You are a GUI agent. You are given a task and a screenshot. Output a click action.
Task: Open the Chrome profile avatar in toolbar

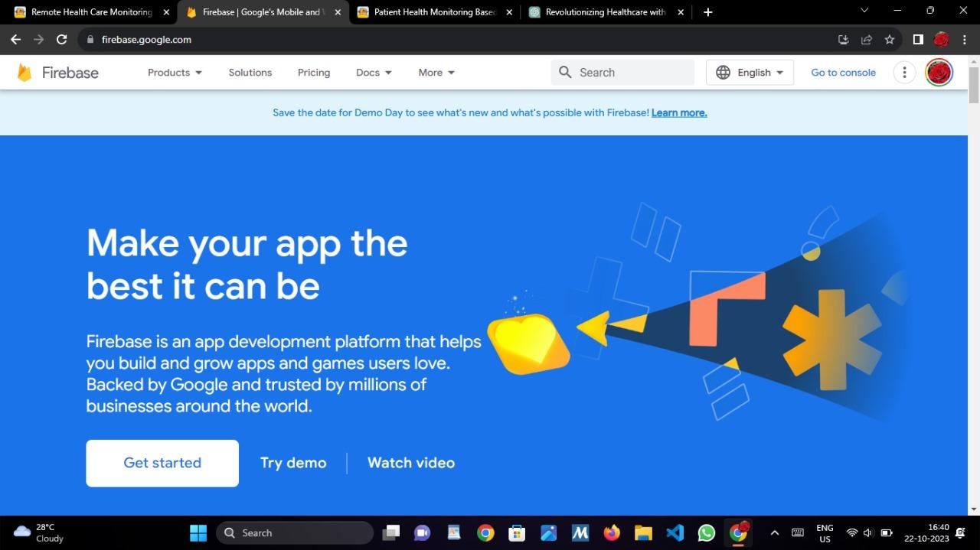(942, 40)
